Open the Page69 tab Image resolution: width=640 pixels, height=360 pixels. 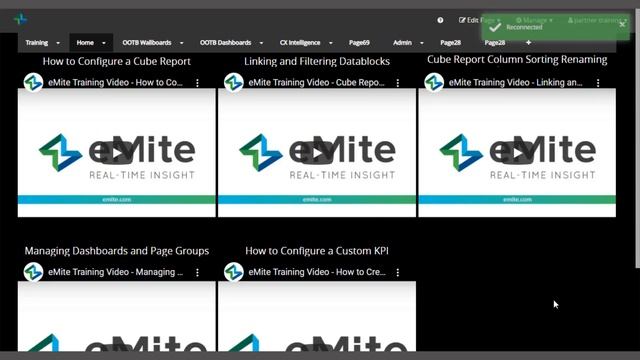[x=359, y=42]
